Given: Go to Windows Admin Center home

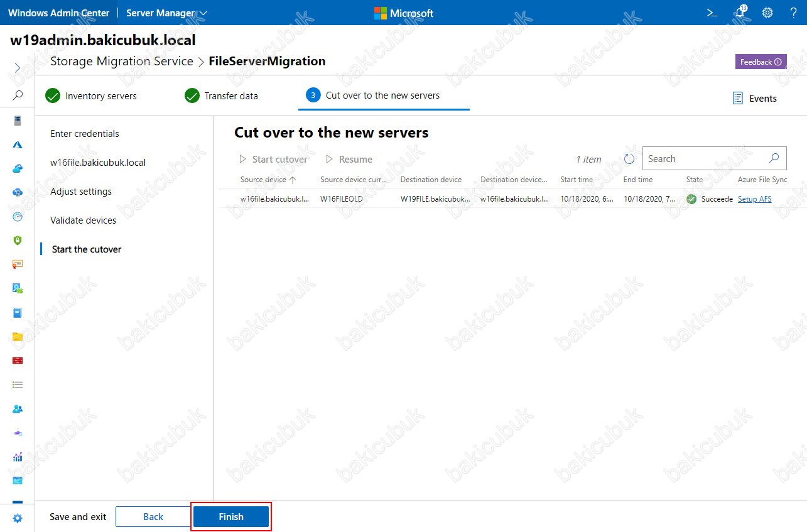Looking at the screenshot, I should (x=59, y=13).
